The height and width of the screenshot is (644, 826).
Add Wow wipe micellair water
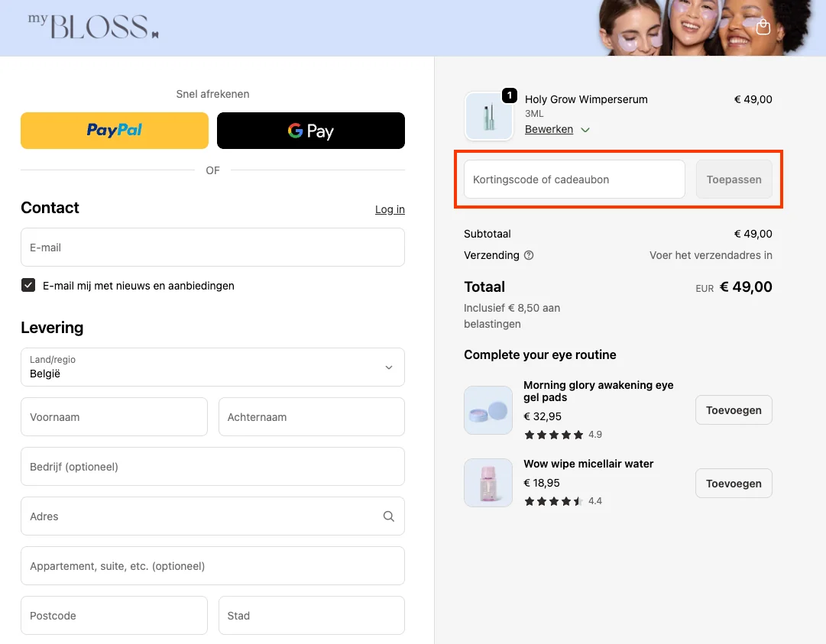coord(734,484)
